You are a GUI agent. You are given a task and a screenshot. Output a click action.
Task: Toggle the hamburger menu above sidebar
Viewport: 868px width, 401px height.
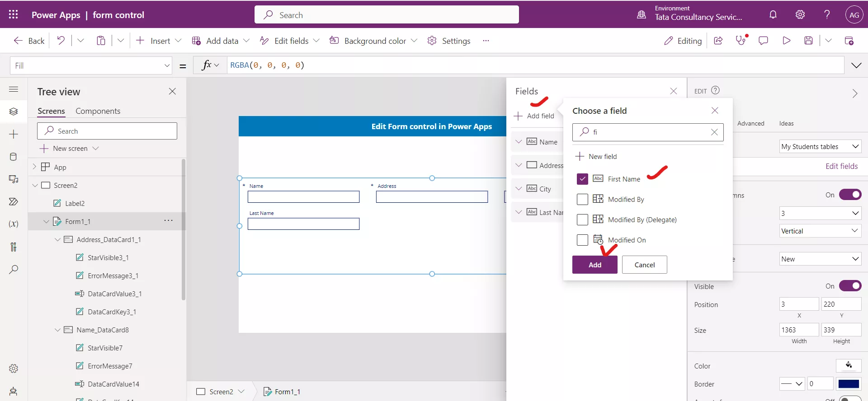(x=14, y=89)
